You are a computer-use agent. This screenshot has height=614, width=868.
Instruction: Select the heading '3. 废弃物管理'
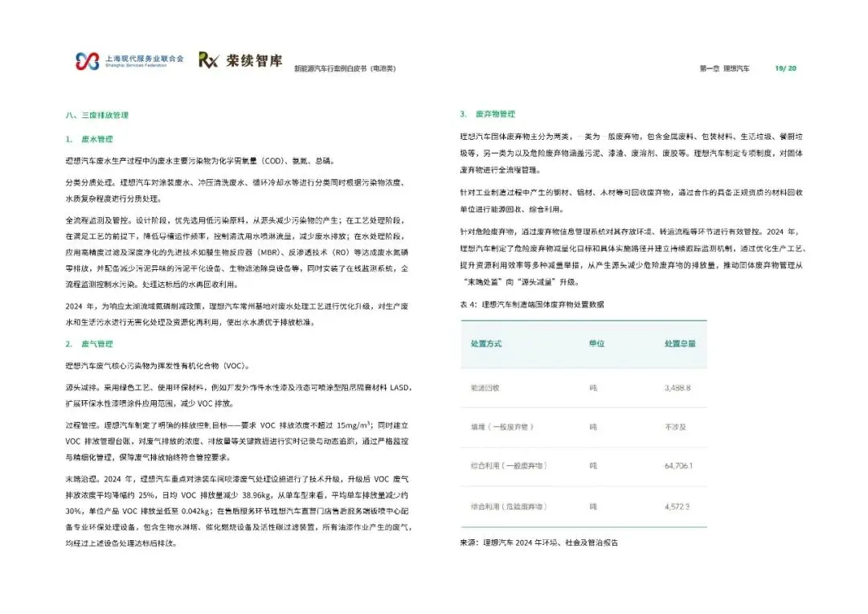(x=487, y=114)
